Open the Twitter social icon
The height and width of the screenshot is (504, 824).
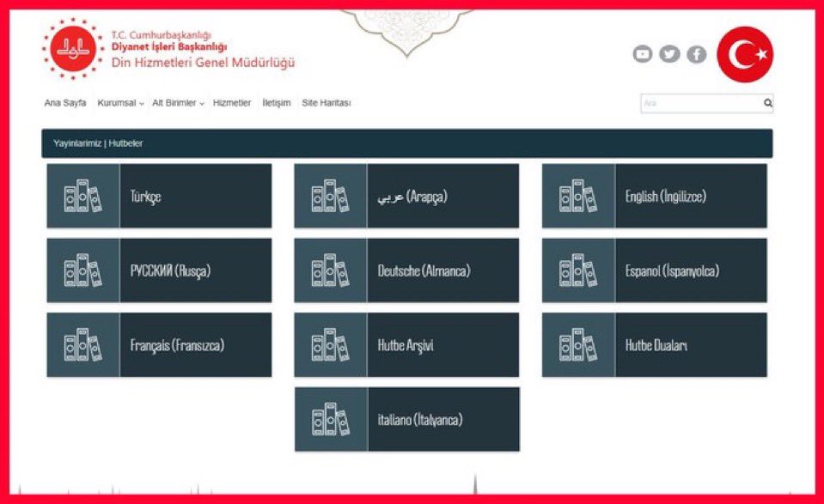point(669,54)
